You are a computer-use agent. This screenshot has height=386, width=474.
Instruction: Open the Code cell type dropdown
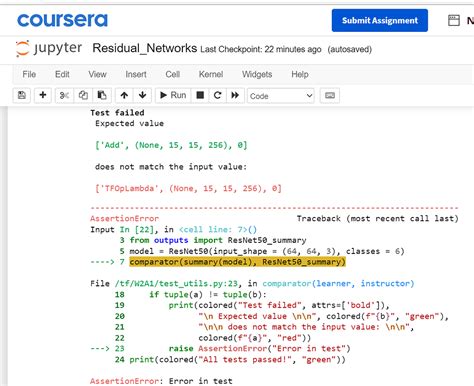pyautogui.click(x=281, y=96)
